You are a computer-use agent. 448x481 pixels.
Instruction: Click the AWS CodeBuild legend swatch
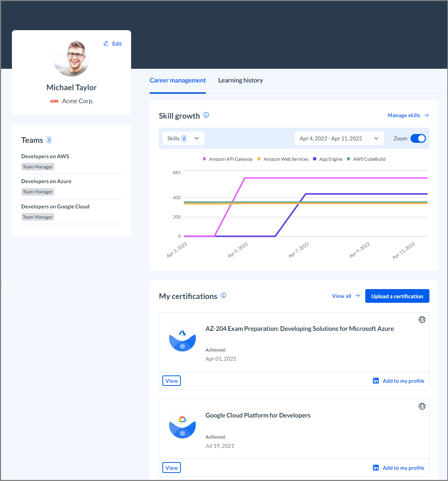click(348, 159)
